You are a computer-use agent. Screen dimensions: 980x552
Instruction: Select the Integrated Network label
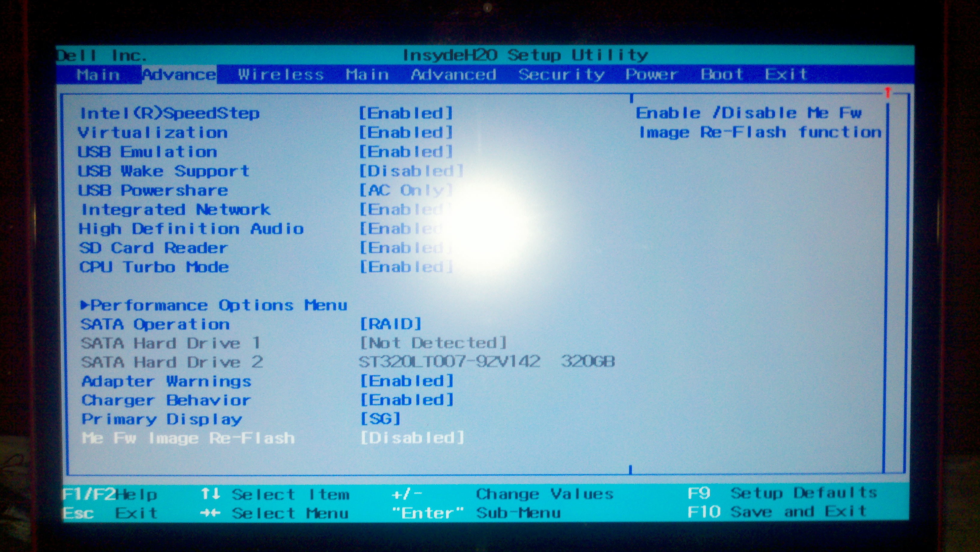(176, 209)
